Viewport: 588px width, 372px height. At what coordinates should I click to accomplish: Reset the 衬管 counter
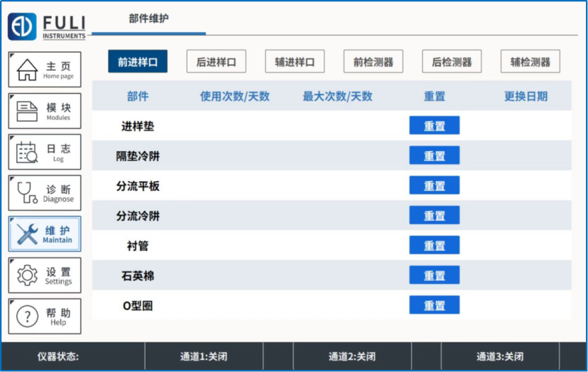[x=434, y=245]
